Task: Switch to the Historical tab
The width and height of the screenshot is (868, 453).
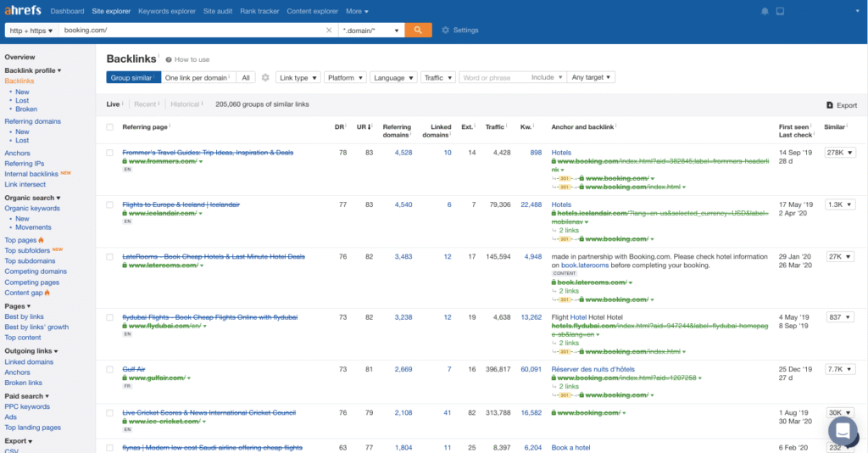Action: [x=185, y=104]
